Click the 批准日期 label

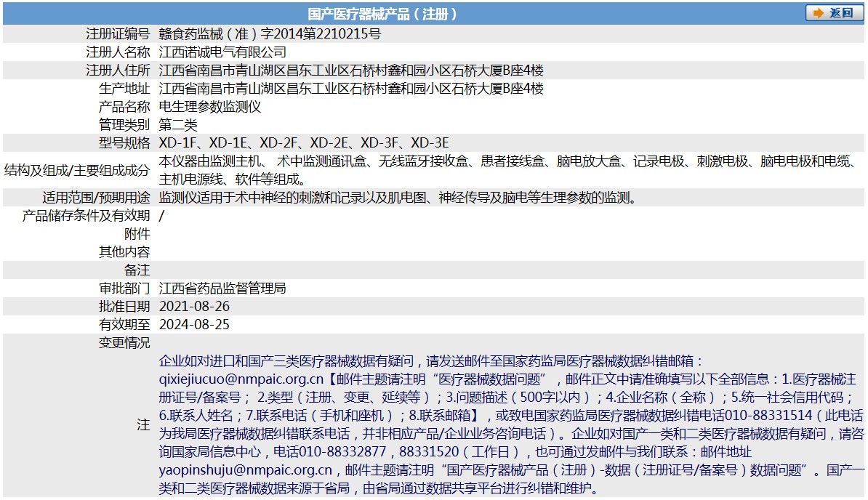tap(124, 307)
